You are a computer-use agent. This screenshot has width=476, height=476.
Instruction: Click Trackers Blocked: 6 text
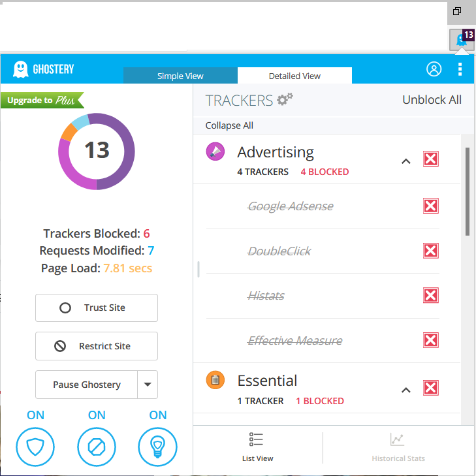pyautogui.click(x=97, y=234)
